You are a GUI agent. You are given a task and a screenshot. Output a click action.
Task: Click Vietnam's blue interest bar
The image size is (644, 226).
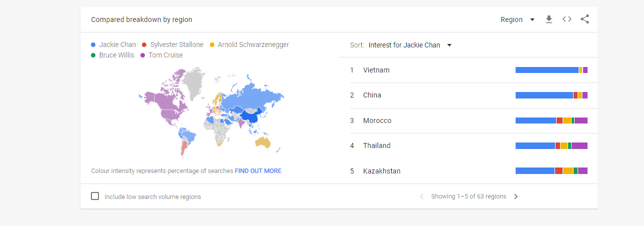click(547, 70)
